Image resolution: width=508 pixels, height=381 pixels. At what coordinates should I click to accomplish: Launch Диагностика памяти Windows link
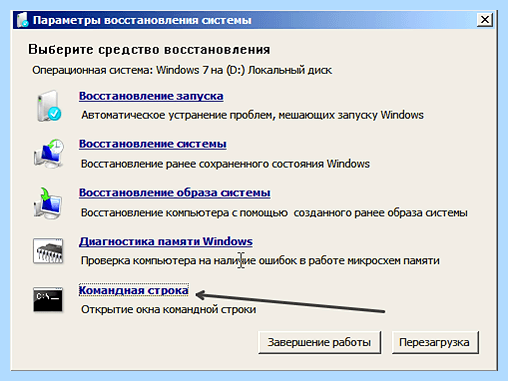tap(166, 241)
